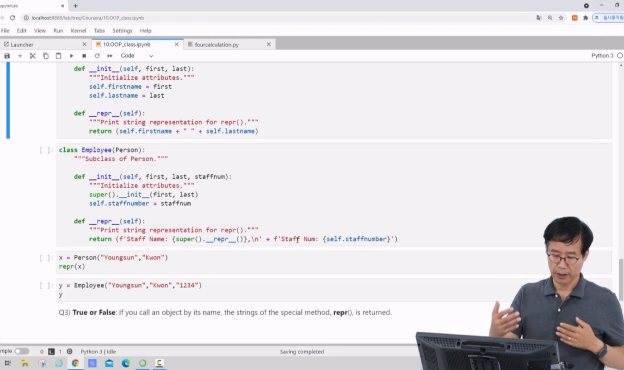Click the kernel status circle indicator
624x370 pixels.
(x=620, y=56)
